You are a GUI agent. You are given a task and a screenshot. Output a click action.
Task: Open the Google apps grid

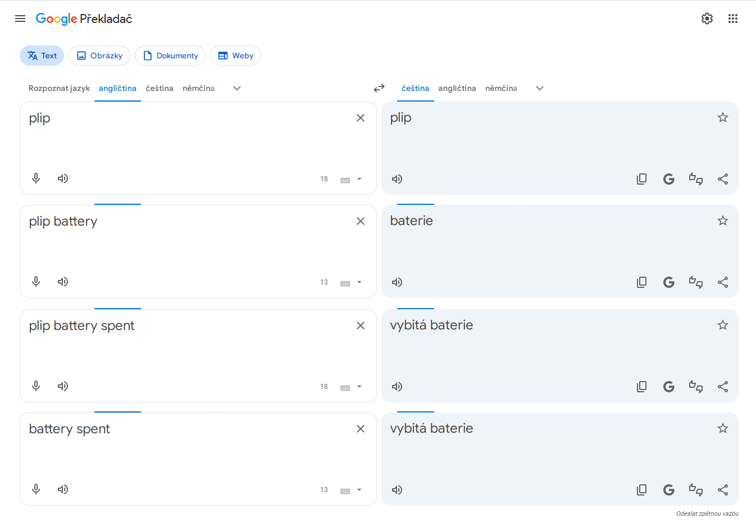tap(733, 19)
